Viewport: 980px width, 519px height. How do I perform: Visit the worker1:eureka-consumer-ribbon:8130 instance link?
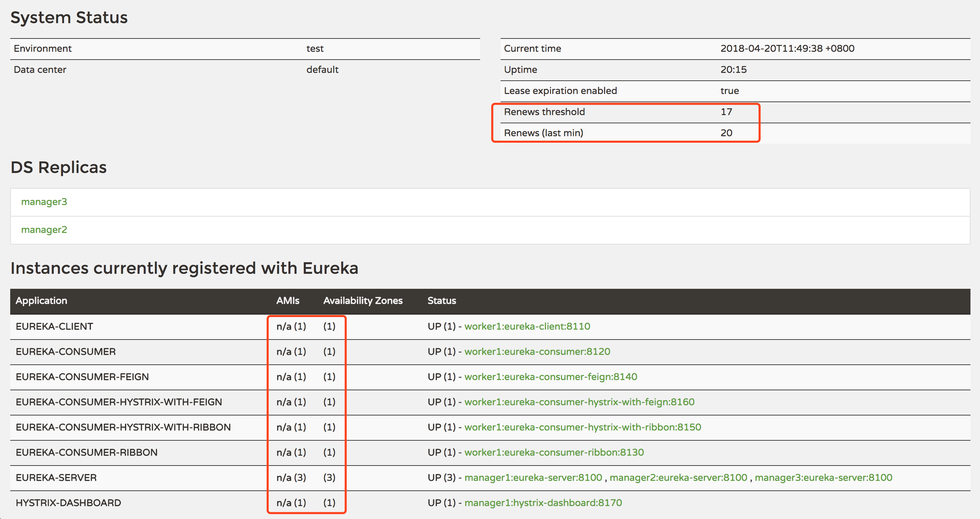pos(554,452)
